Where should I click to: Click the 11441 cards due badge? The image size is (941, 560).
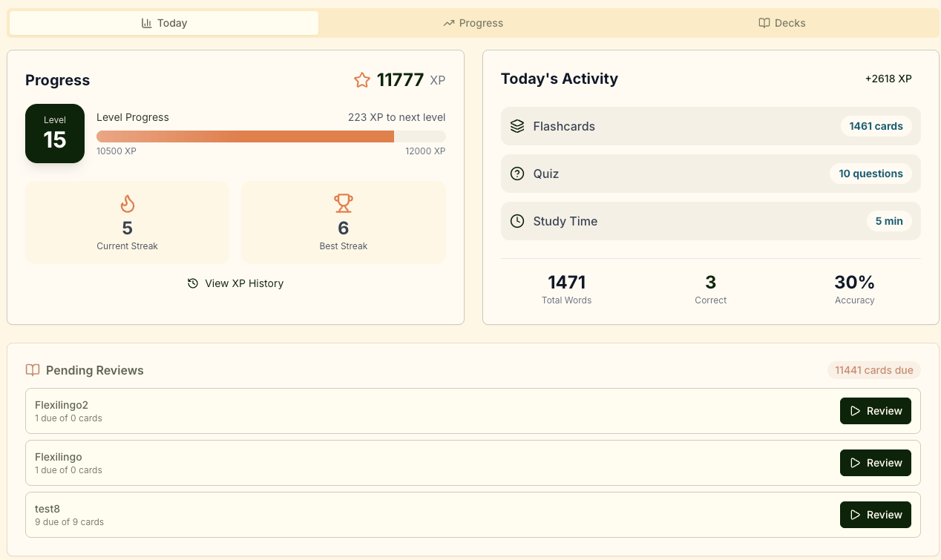point(873,370)
